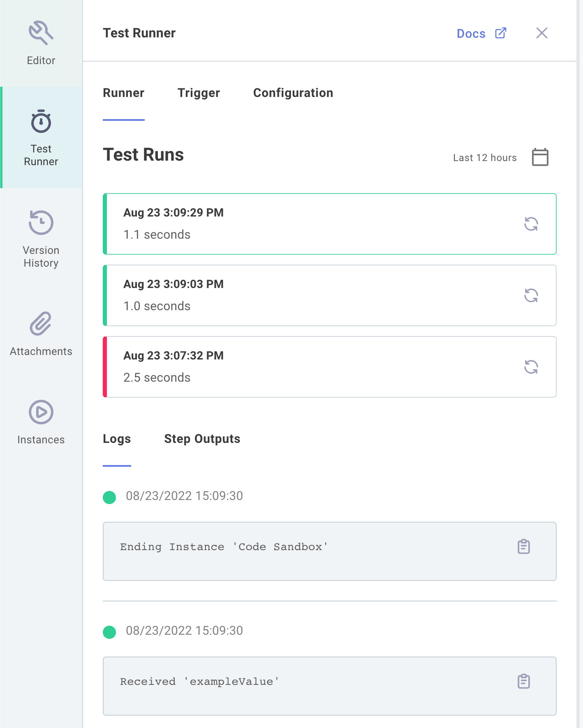Open the Configuration tab

coord(293,93)
